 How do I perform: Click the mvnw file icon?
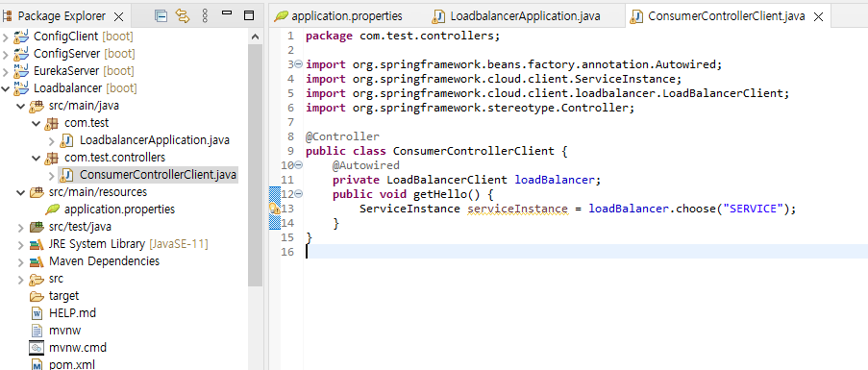click(x=37, y=331)
